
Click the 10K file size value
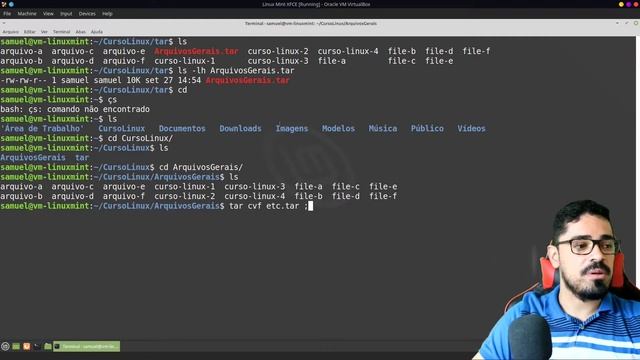click(133, 80)
